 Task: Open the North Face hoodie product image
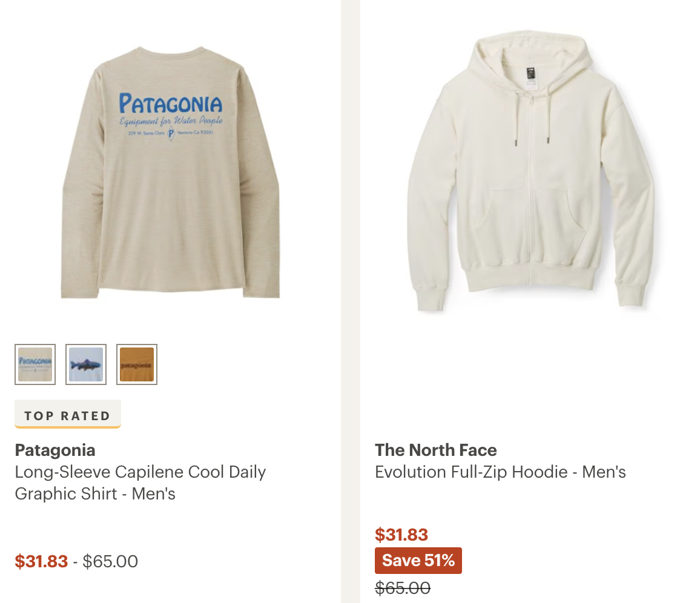pyautogui.click(x=530, y=171)
